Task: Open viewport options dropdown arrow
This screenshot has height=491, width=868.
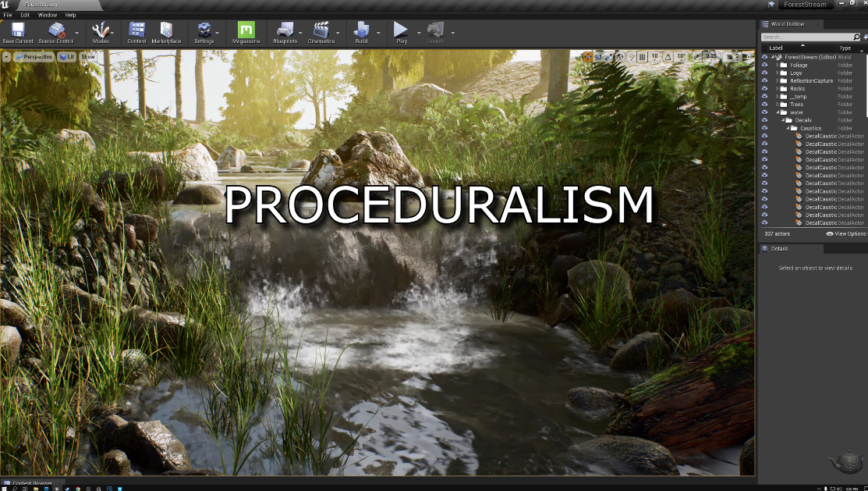Action: click(x=6, y=56)
